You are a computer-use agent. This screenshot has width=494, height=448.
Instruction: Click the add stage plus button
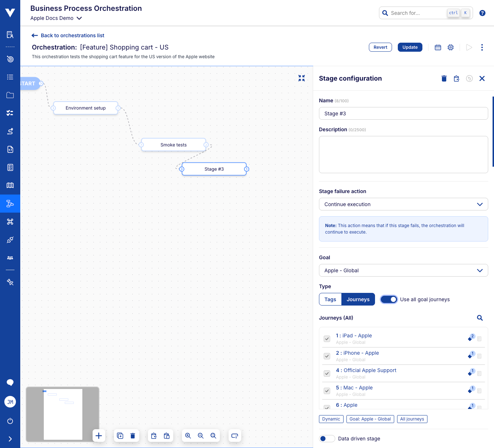pyautogui.click(x=99, y=436)
